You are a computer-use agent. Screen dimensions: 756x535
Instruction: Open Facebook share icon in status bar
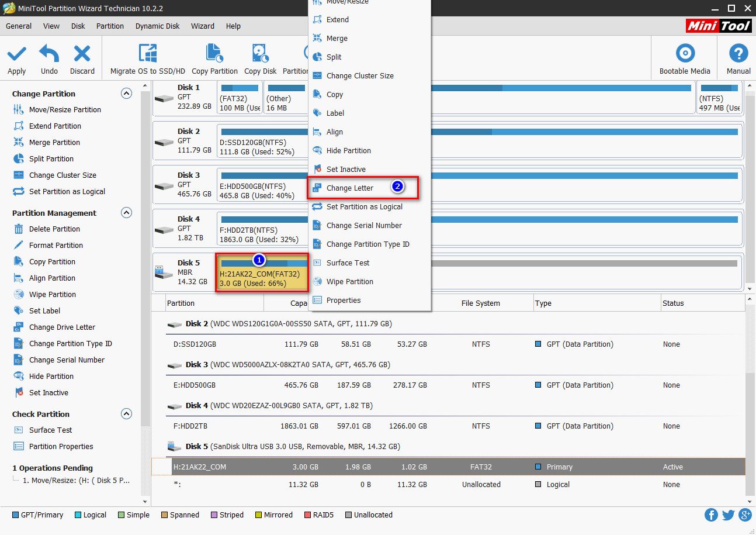pos(711,515)
